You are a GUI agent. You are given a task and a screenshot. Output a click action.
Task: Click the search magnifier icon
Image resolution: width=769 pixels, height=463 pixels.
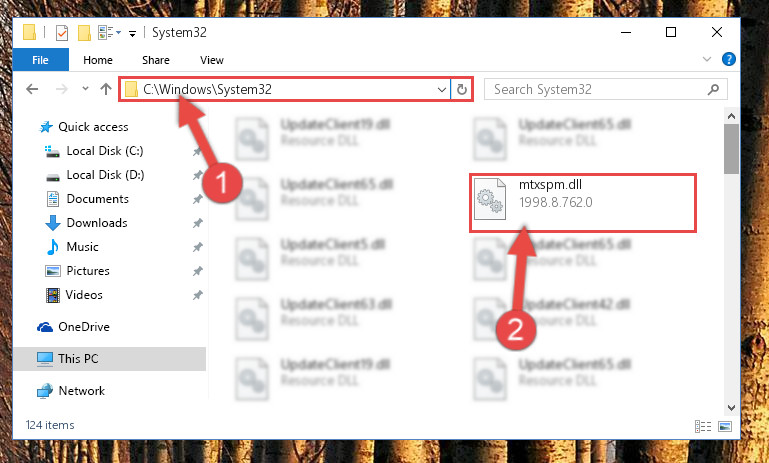click(x=713, y=89)
